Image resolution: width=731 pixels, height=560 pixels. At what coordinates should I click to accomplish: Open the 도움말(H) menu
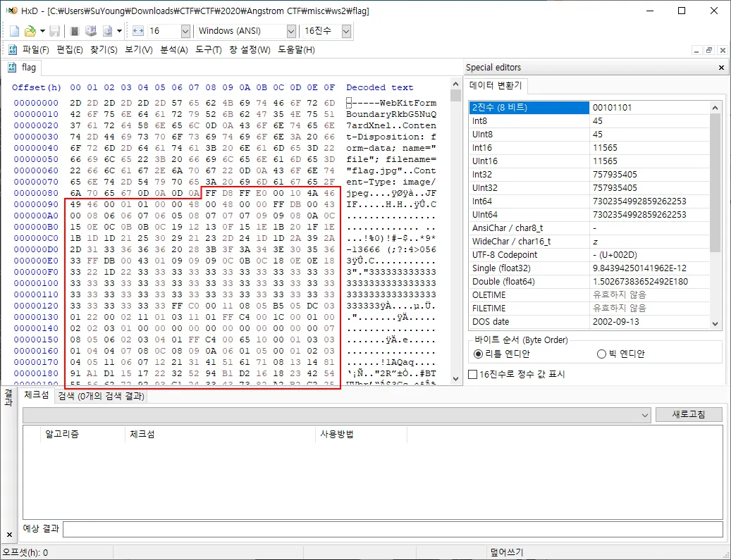point(296,50)
